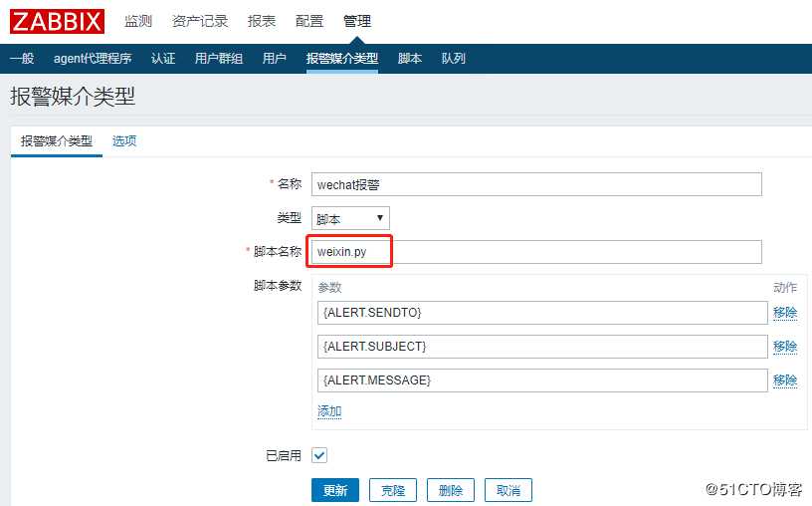Click the ZABBIX logo

57,21
